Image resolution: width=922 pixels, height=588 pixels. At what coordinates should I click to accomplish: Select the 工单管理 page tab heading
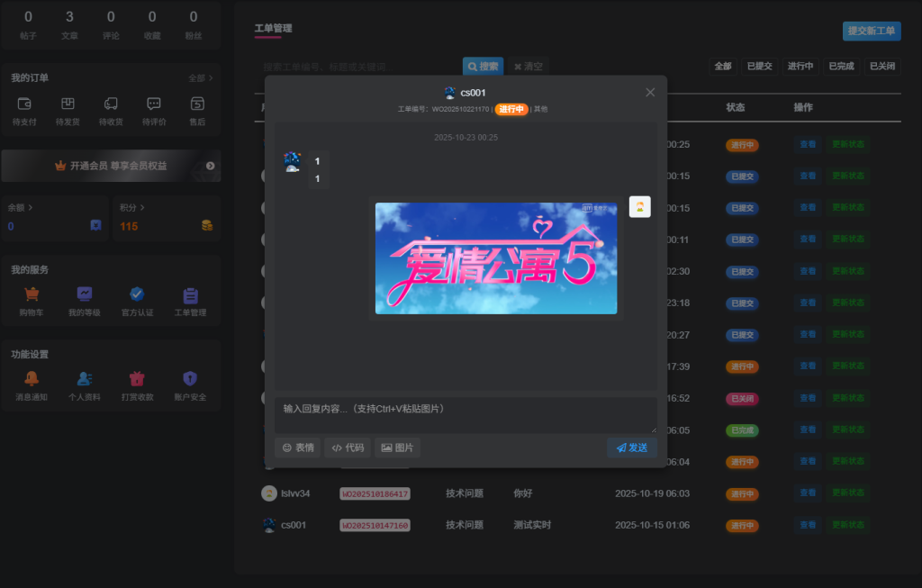tap(273, 28)
